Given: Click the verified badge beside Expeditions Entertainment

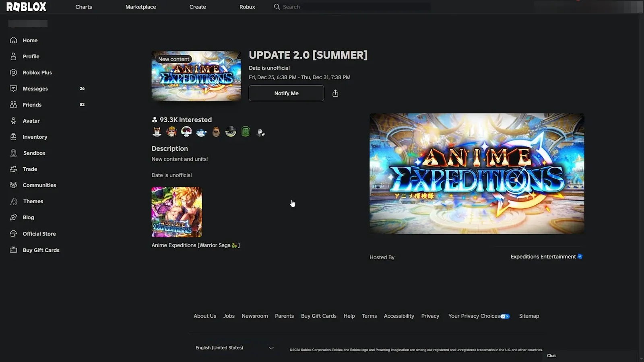Looking at the screenshot, I should pyautogui.click(x=580, y=257).
